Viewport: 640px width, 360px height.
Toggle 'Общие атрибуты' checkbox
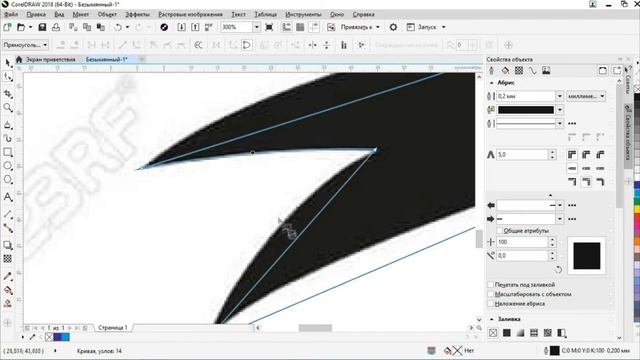click(x=500, y=231)
